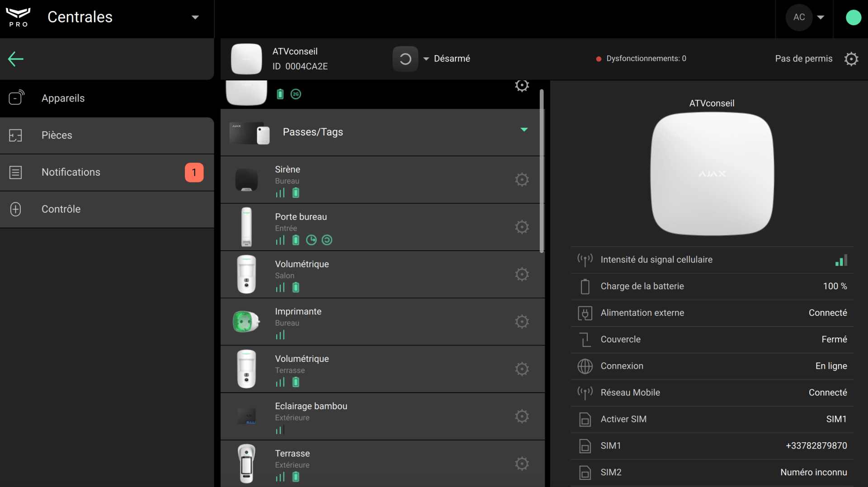The image size is (868, 487).
Task: Open settings gear for Terrasse Extérieure device
Action: point(522,464)
